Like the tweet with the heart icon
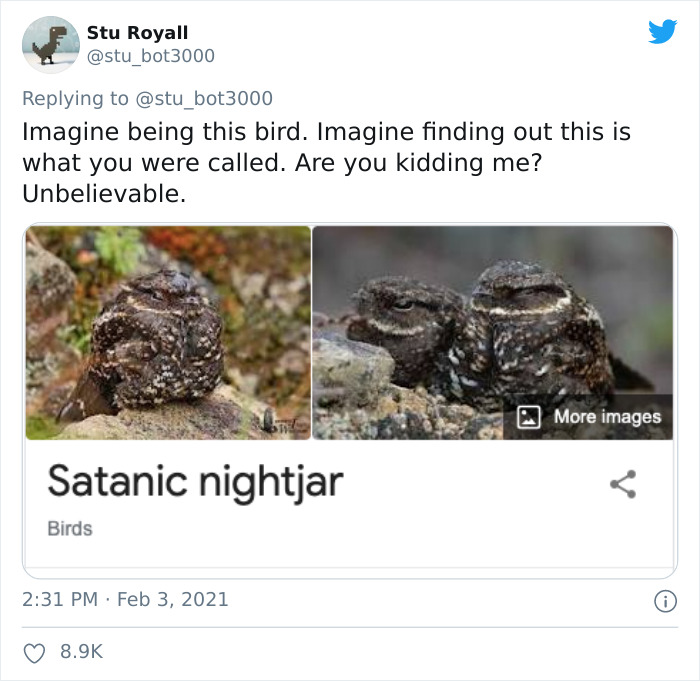Image resolution: width=700 pixels, height=681 pixels. point(35,651)
